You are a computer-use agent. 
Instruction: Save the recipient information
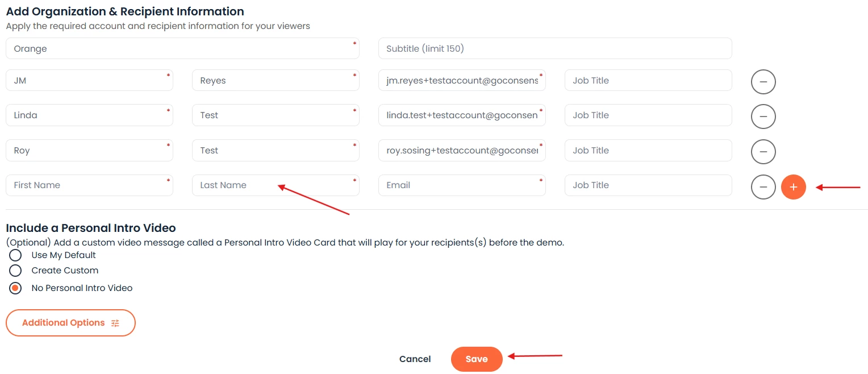(x=476, y=359)
